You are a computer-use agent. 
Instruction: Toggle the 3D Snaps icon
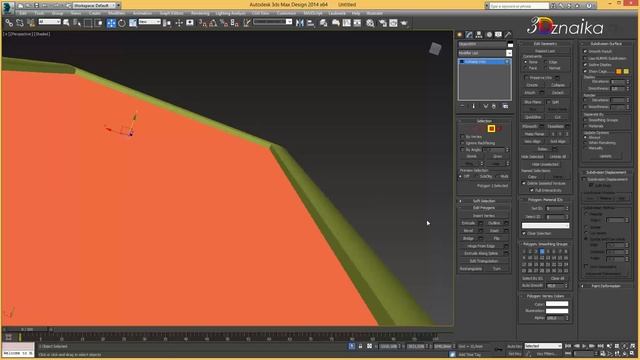[x=203, y=23]
